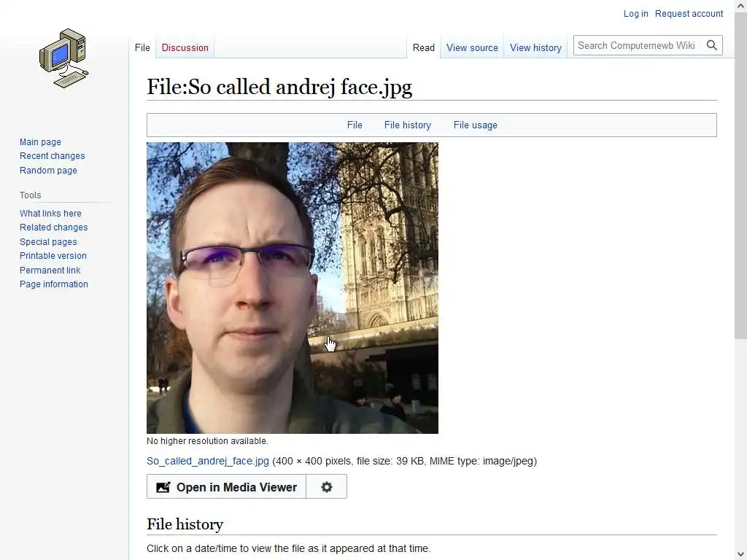Click the Computernewb Wiki computer logo
747x560 pixels.
[64, 58]
